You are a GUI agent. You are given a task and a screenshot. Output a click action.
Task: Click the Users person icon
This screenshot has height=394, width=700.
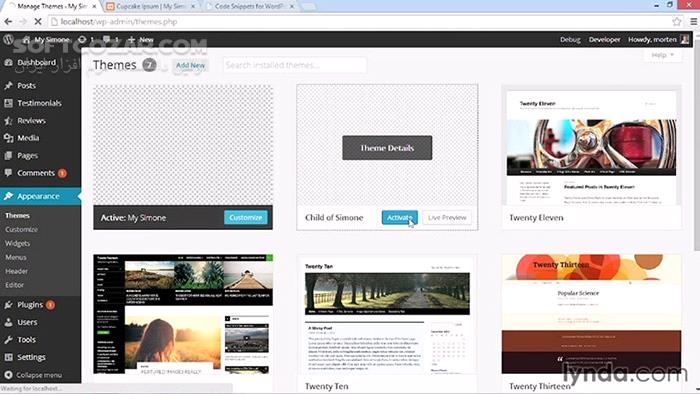[x=8, y=322]
